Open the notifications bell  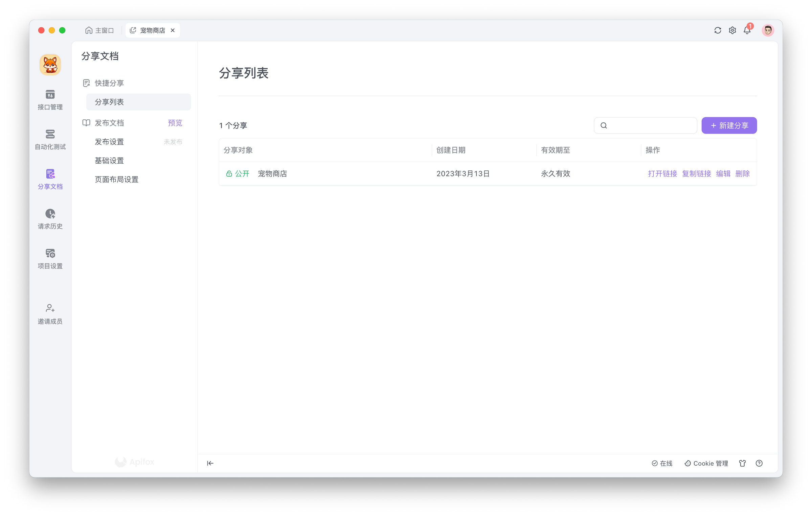coord(747,30)
